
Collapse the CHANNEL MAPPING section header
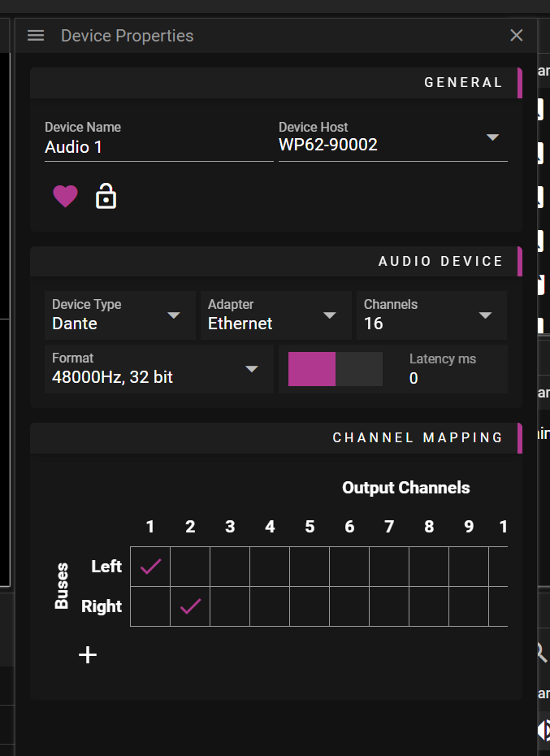click(x=276, y=438)
